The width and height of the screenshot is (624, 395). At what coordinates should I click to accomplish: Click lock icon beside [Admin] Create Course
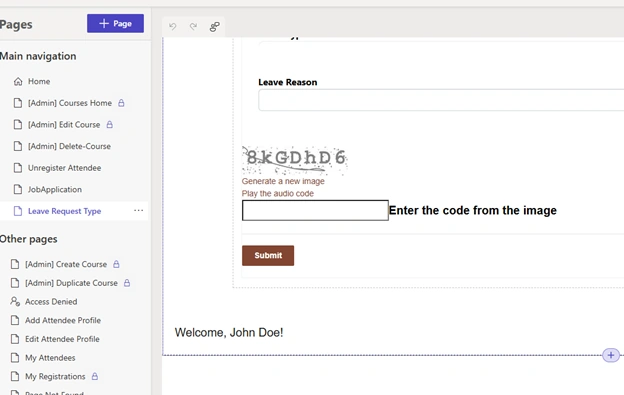point(116,264)
